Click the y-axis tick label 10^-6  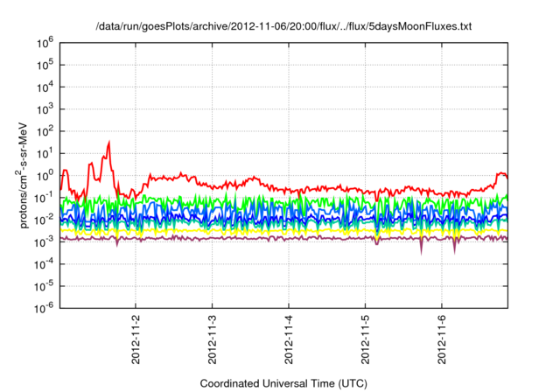44,309
